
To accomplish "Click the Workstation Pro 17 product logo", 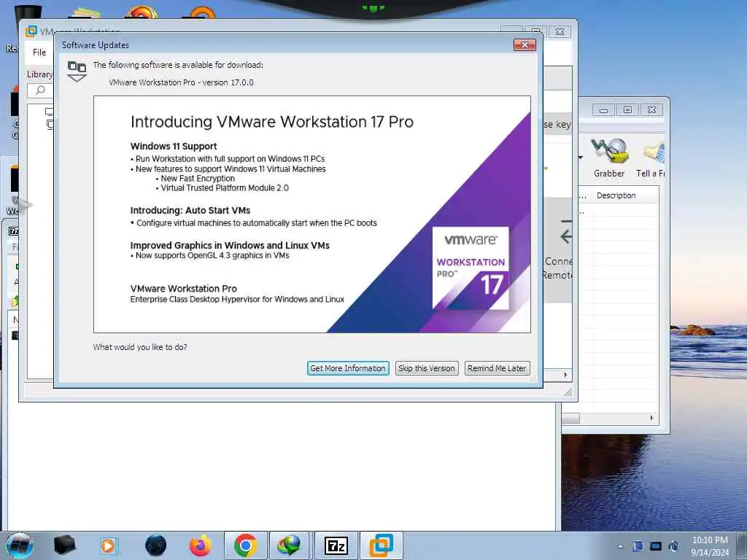I will pyautogui.click(x=471, y=268).
